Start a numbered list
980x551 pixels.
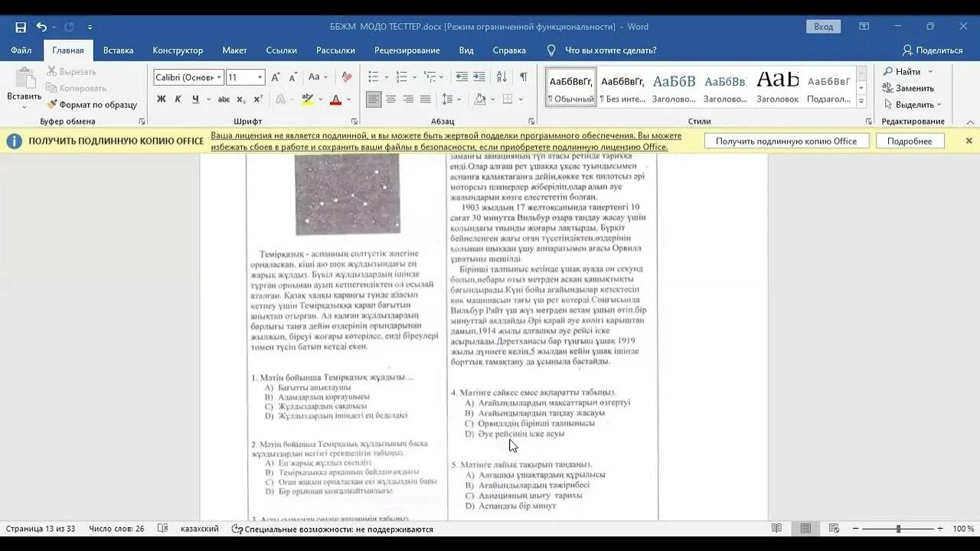pos(402,77)
